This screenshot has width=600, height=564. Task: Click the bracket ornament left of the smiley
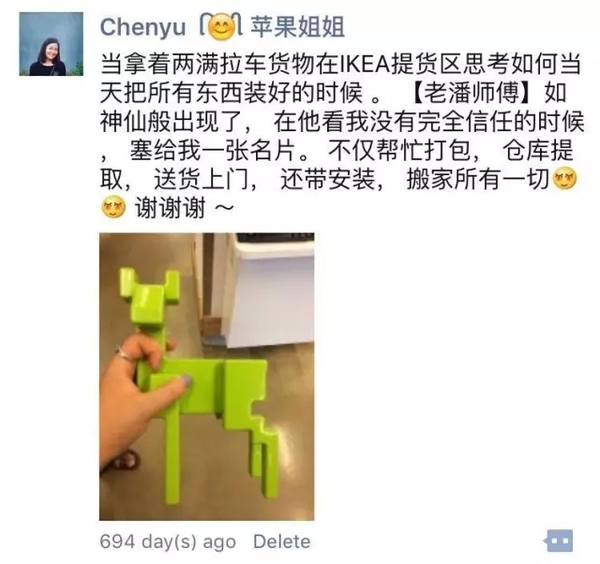204,25
